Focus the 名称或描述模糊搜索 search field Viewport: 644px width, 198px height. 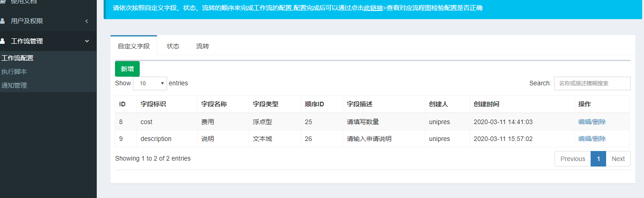[592, 83]
